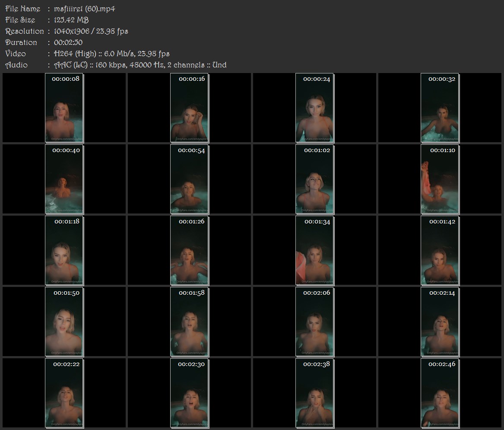Open the thumbnail stamped 00:01:50
The image size is (504, 430).
[64, 322]
